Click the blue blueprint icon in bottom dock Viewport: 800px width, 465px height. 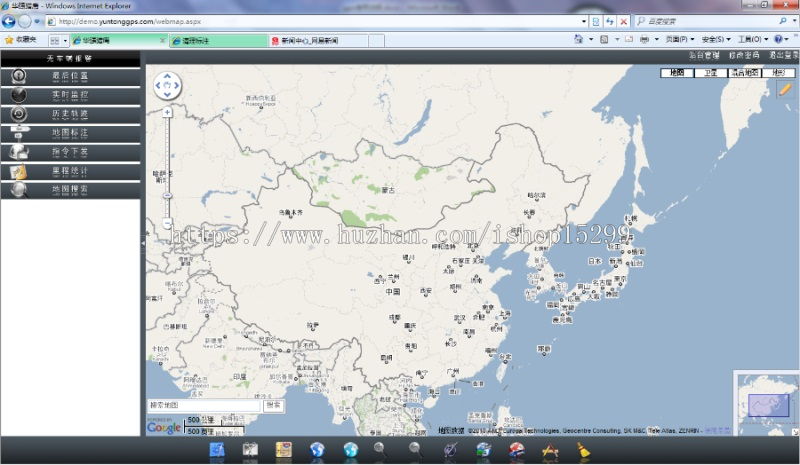point(217,450)
